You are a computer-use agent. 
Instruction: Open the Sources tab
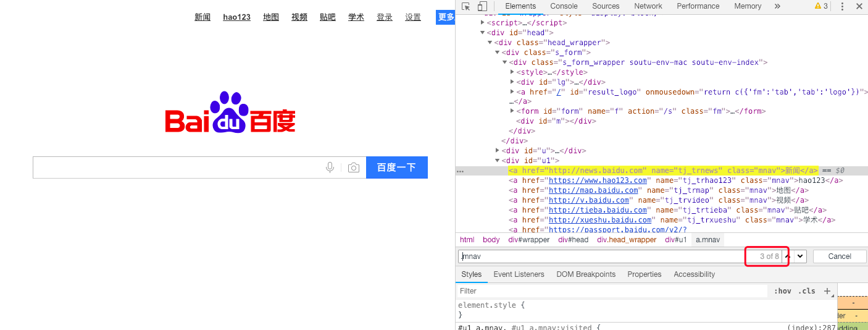tap(606, 6)
